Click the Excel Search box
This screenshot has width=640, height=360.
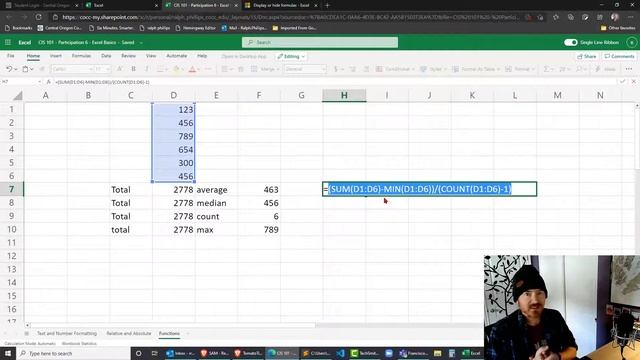320,42
